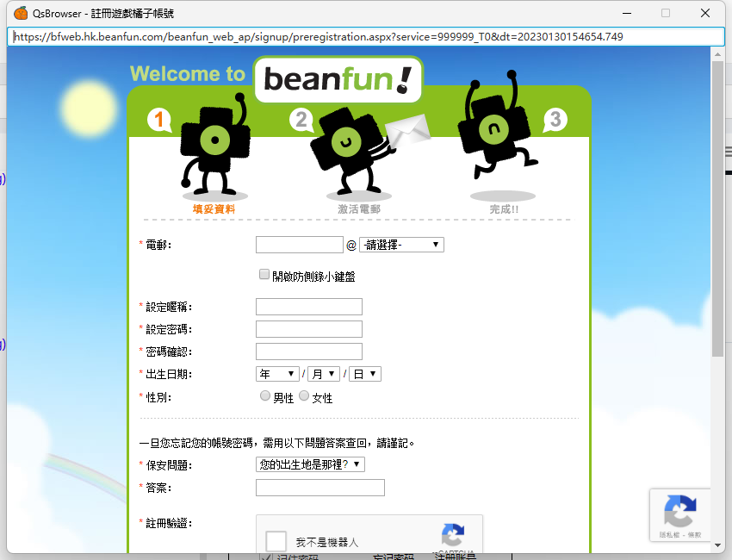Image resolution: width=732 pixels, height=560 pixels.
Task: Click the reCAPTCHA badge icon
Action: click(x=680, y=512)
